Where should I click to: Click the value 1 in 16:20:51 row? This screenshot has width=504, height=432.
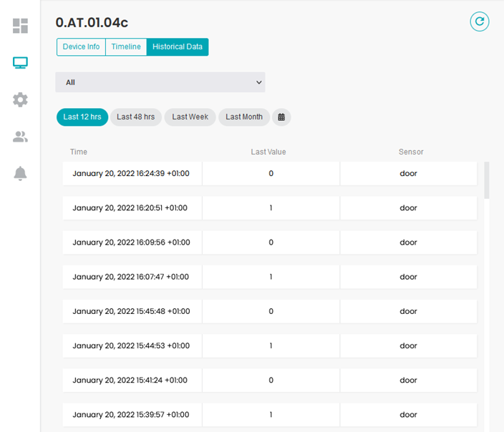click(x=271, y=208)
